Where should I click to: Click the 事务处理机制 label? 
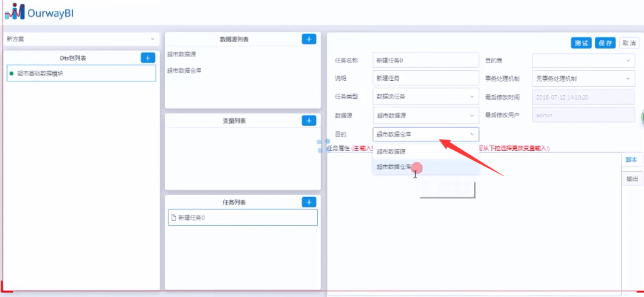503,78
